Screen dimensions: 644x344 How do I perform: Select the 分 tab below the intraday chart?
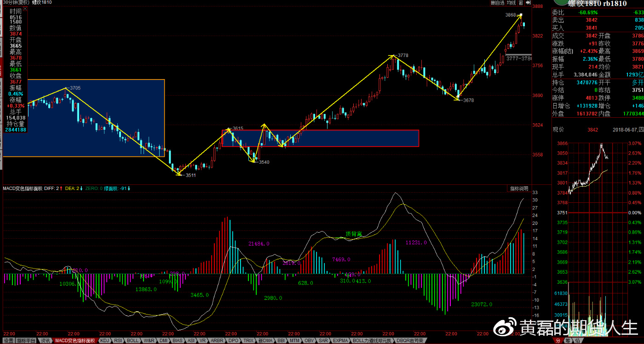point(558,341)
